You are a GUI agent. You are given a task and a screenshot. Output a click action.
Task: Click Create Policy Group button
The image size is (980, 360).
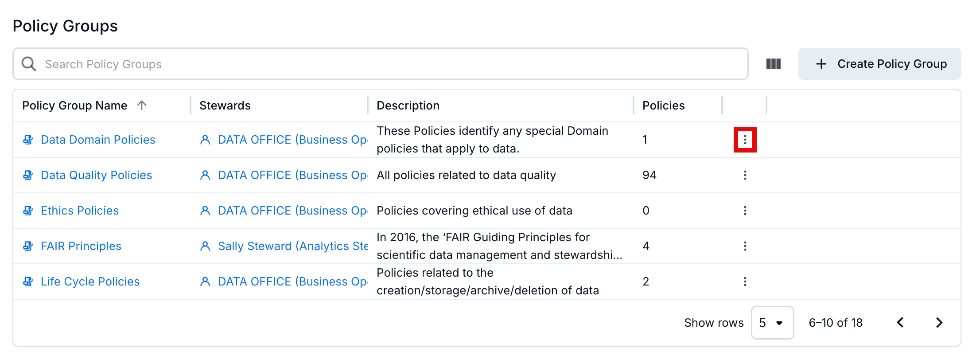point(879,64)
